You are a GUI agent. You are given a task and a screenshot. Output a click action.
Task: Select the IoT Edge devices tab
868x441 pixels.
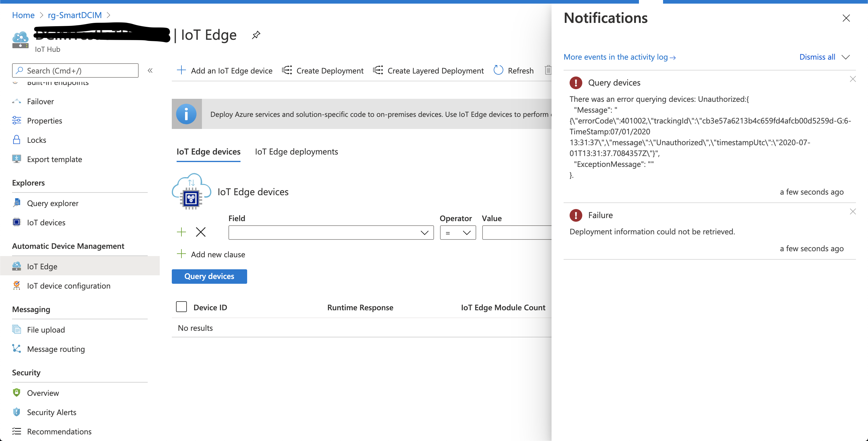coord(209,152)
